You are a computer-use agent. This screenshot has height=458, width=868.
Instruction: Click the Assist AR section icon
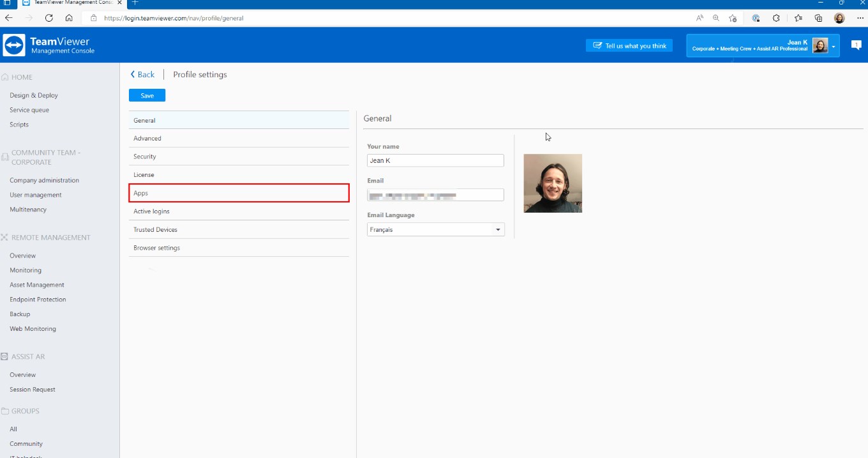(x=5, y=356)
